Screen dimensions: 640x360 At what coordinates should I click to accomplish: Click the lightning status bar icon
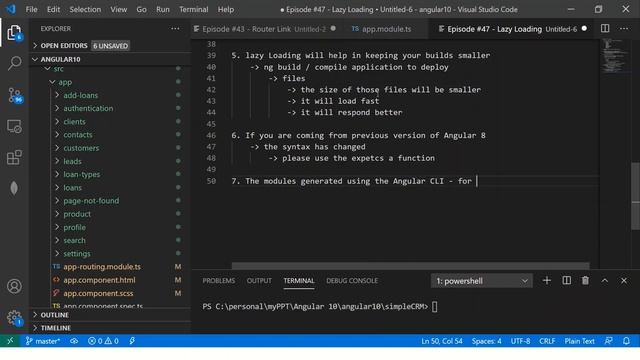click(132, 341)
